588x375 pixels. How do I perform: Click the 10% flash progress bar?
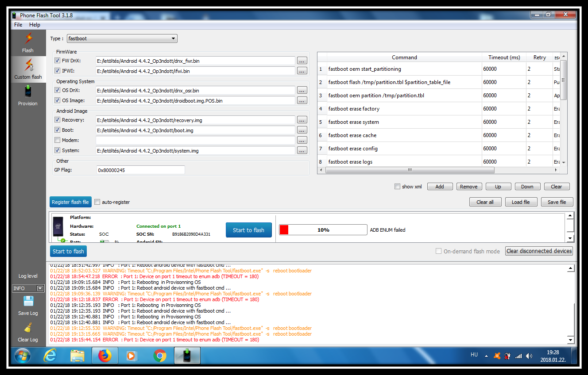[323, 230]
